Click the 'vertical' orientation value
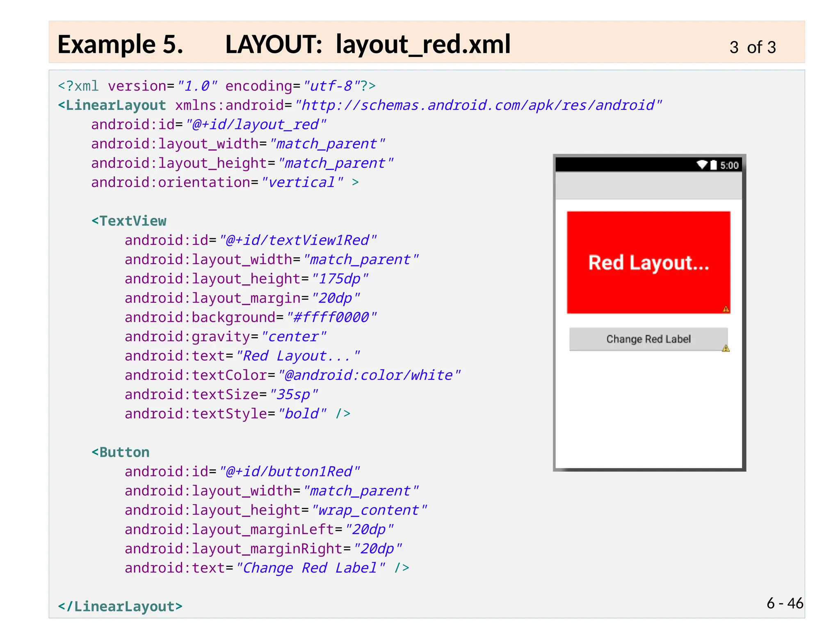840x630 pixels. [302, 182]
